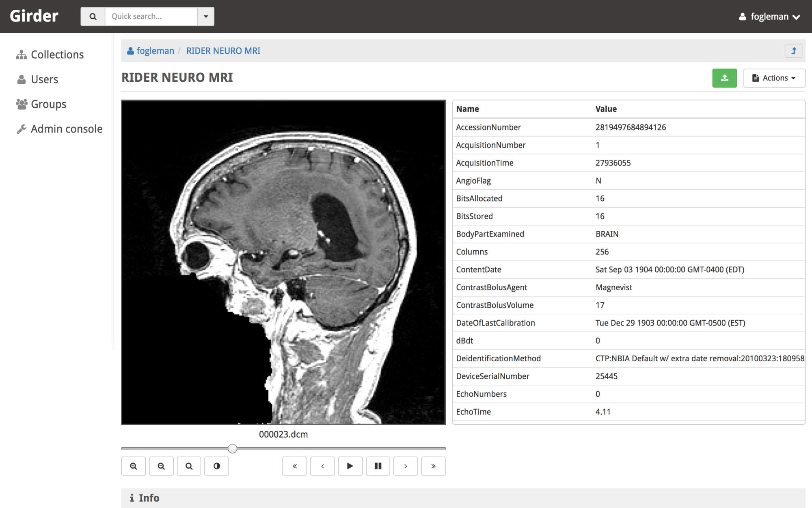
Task: Play the DICOM slice sequence
Action: coord(350,466)
